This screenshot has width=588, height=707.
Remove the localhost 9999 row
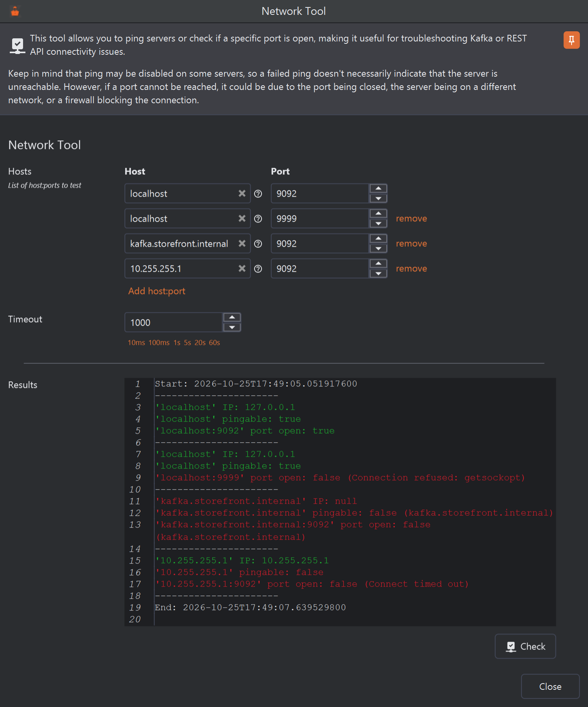[411, 219]
